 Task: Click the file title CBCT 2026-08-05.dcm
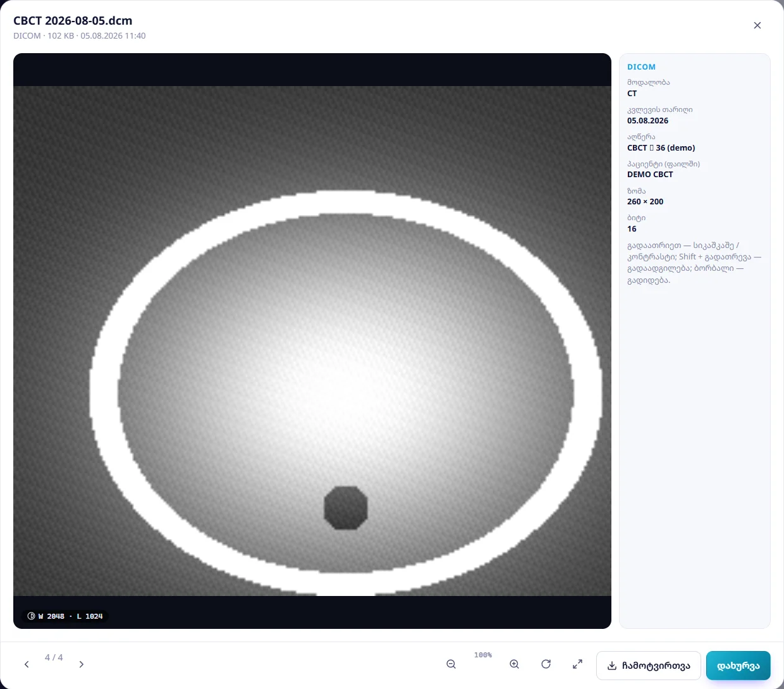tap(73, 20)
